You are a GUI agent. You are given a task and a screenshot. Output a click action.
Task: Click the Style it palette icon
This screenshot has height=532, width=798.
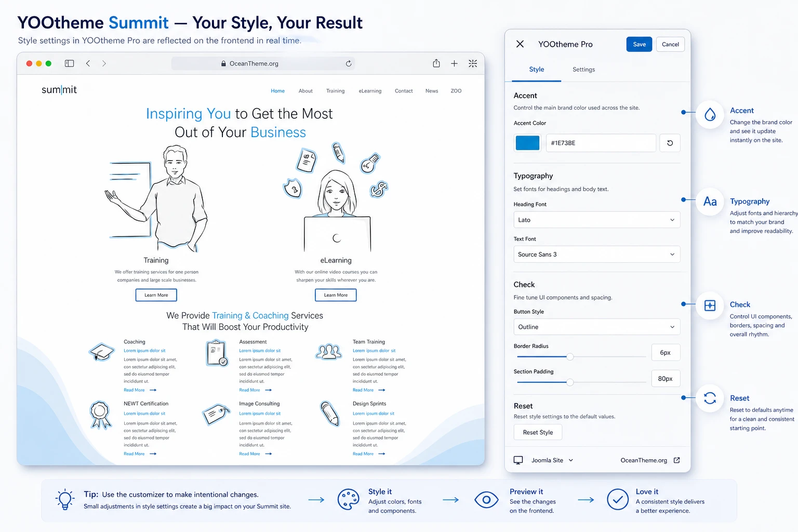(x=349, y=500)
